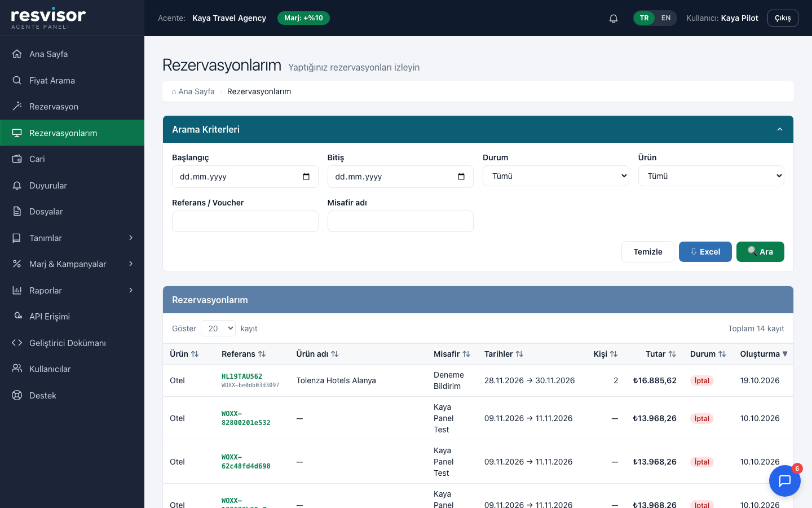Click the Ara search button
812x508 pixels.
click(760, 252)
